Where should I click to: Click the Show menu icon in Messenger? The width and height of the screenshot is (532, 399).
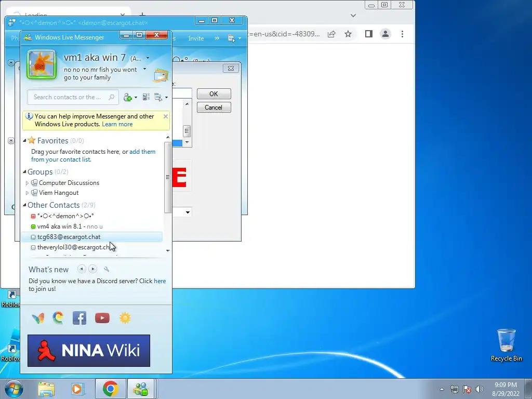158,97
